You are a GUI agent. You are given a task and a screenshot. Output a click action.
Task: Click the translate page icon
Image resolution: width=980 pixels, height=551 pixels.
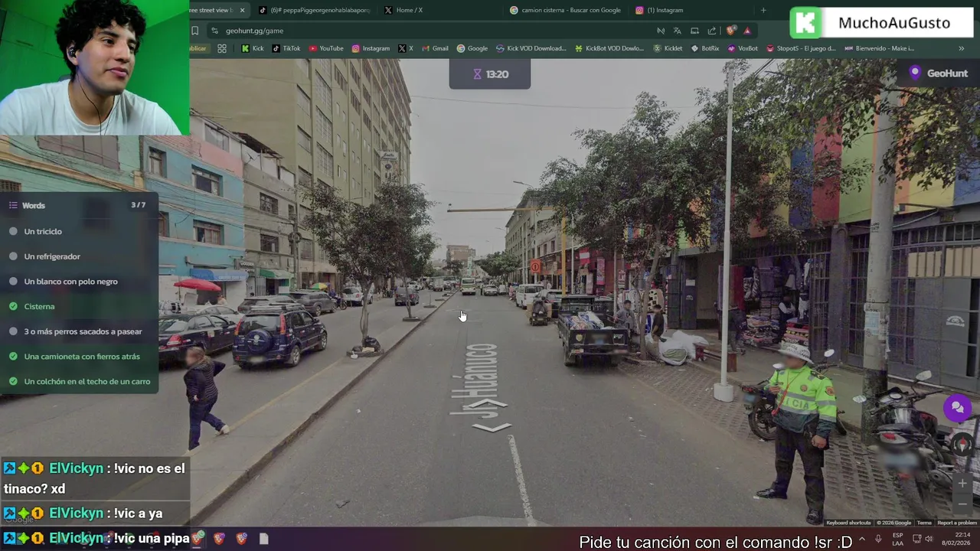coord(677,31)
